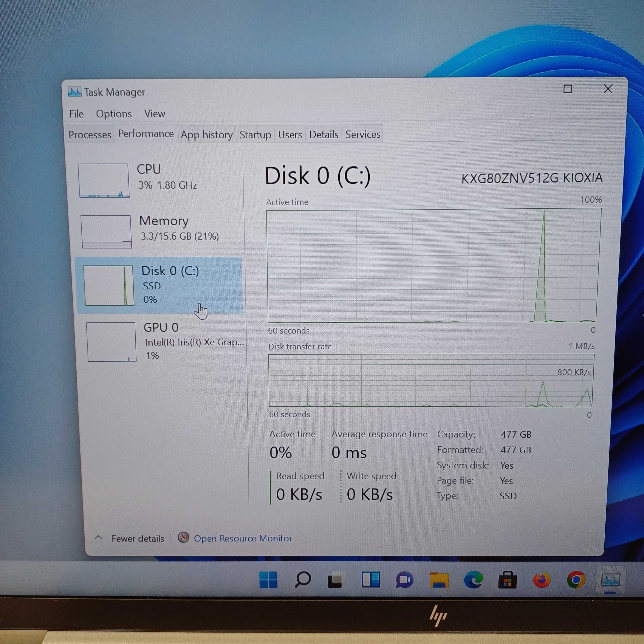The width and height of the screenshot is (644, 644).
Task: Switch to the App history tab
Action: click(207, 135)
